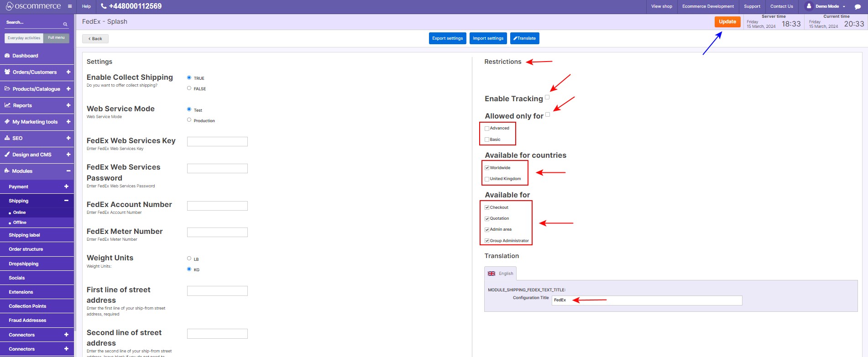Screen dimensions: 868x357
Task: Uncheck the Worldwide countries checkbox
Action: (487, 168)
